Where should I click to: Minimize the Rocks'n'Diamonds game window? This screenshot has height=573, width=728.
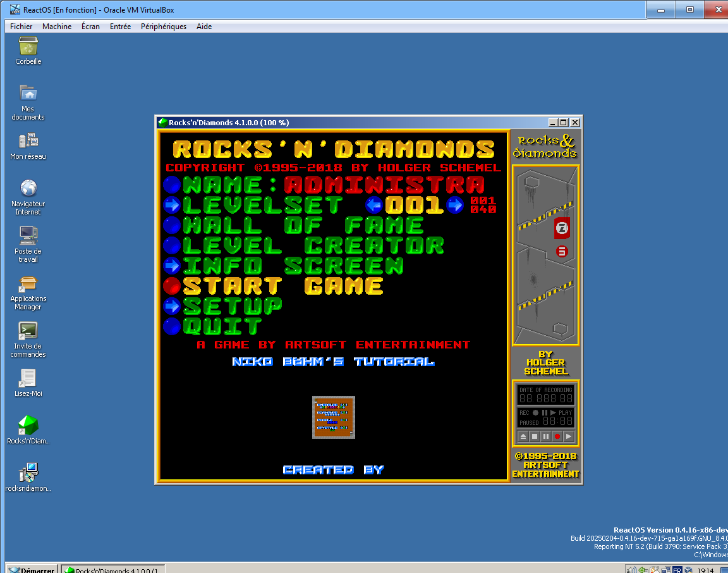pos(552,123)
